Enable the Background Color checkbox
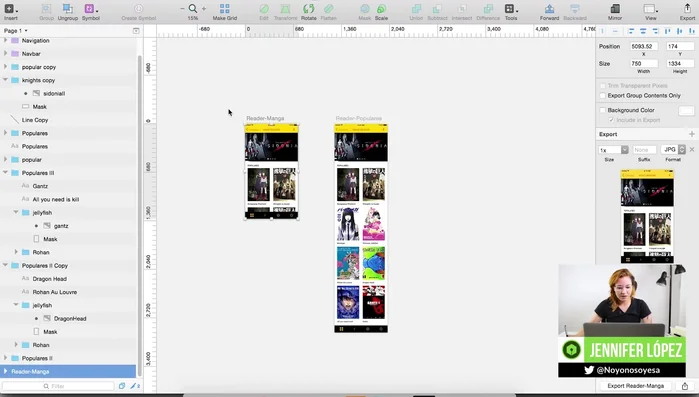 click(603, 110)
